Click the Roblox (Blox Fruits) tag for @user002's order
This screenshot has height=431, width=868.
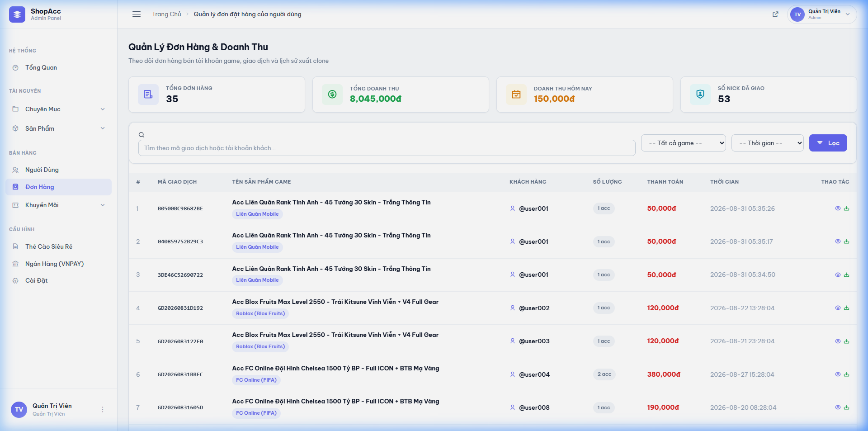pos(260,313)
